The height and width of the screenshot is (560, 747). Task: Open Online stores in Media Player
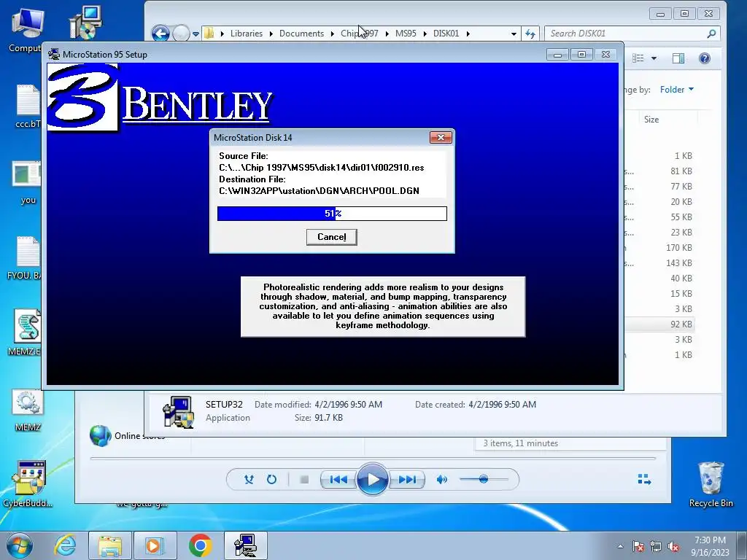127,436
